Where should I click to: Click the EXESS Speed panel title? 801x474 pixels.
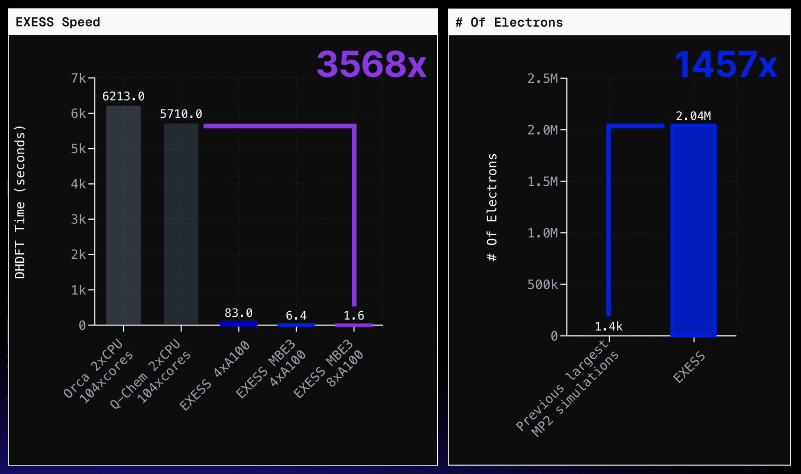58,22
